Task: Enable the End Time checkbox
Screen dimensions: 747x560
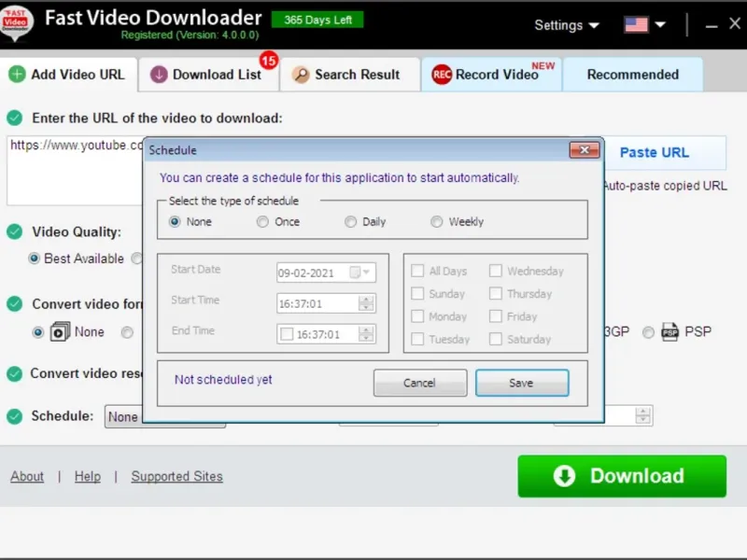Action: 287,334
